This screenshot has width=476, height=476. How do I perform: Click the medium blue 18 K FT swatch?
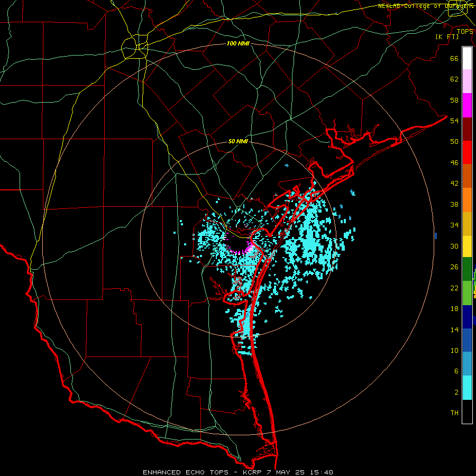tap(467, 340)
